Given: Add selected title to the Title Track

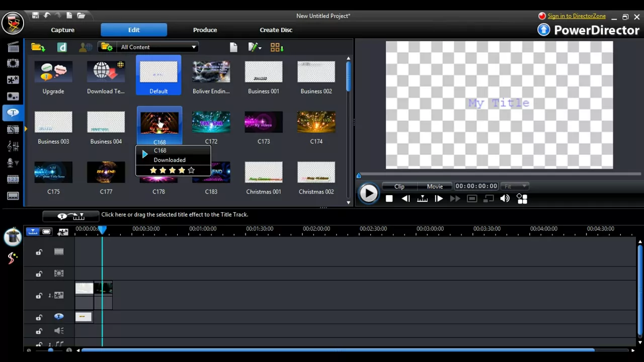Looking at the screenshot, I should click(70, 216).
